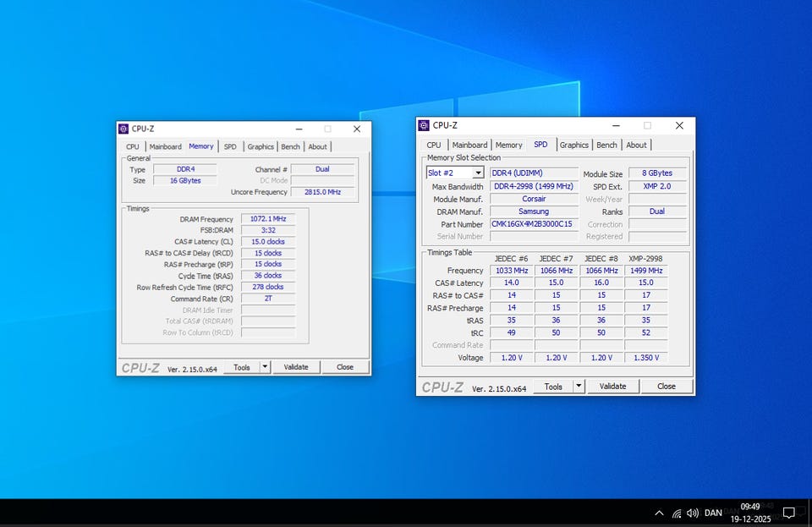Image resolution: width=812 pixels, height=527 pixels.
Task: Click the Part Number field CMK16GX4M2B3000C15
Action: pos(533,224)
